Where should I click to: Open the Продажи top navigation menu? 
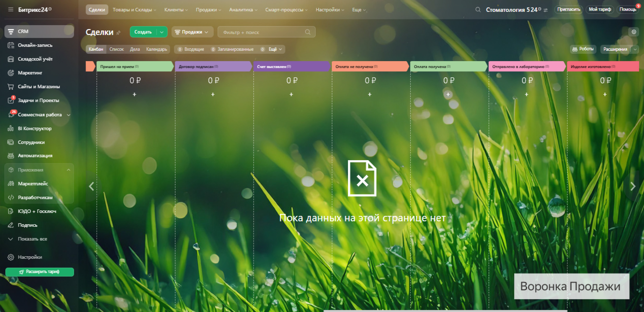coord(208,10)
